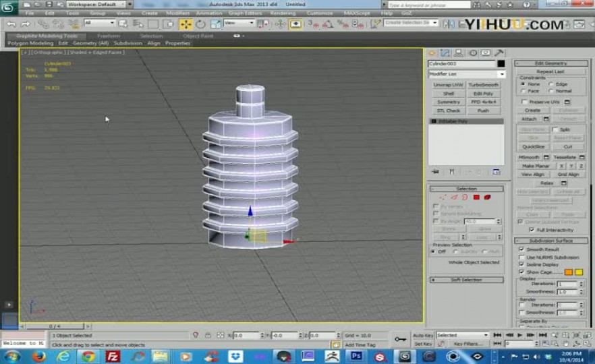The image size is (595, 364).
Task: Select the Scale transform tool
Action: click(x=215, y=24)
